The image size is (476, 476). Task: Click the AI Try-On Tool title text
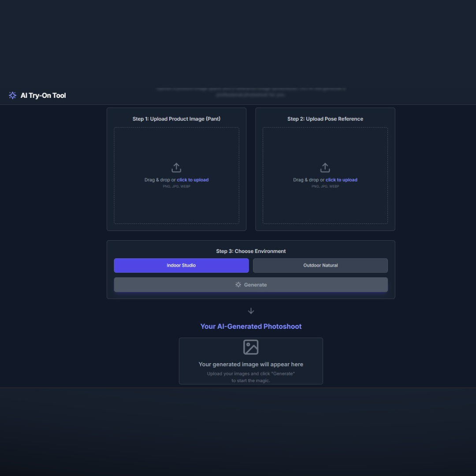click(43, 96)
